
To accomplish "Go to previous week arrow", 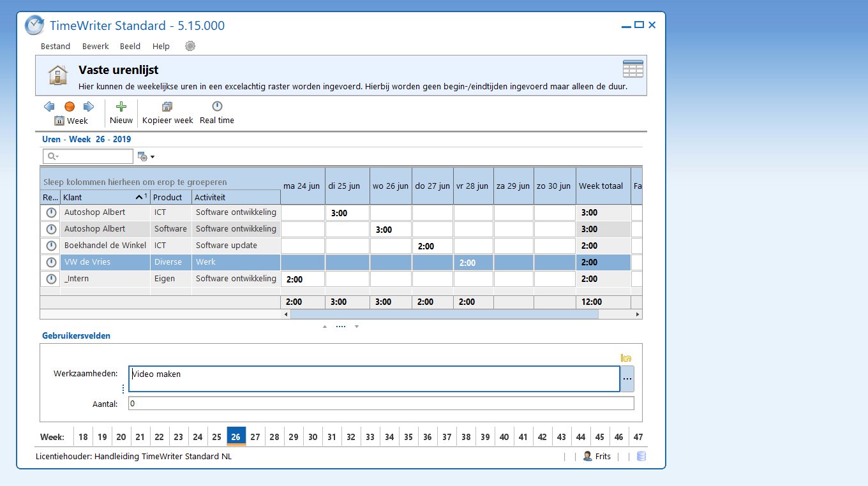I will click(49, 107).
